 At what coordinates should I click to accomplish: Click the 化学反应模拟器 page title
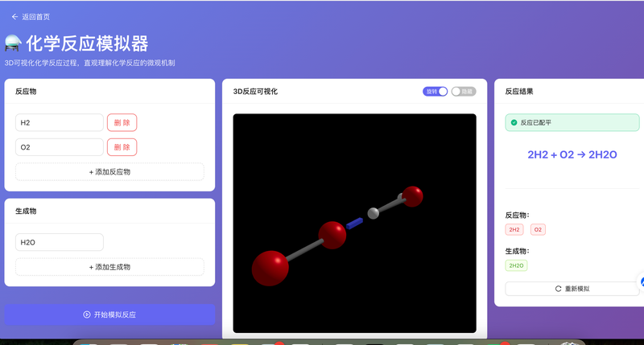(87, 43)
